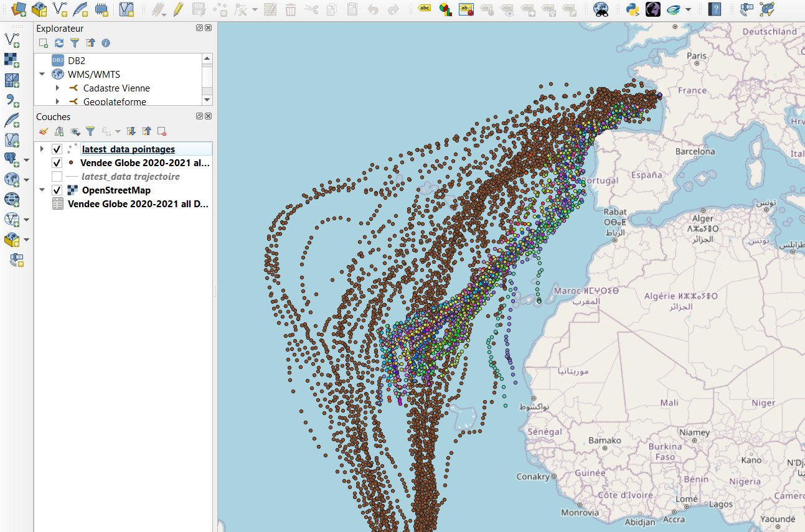Image resolution: width=805 pixels, height=532 pixels.
Task: Click New Shapefile Layer in top toolbar
Action: point(60,9)
